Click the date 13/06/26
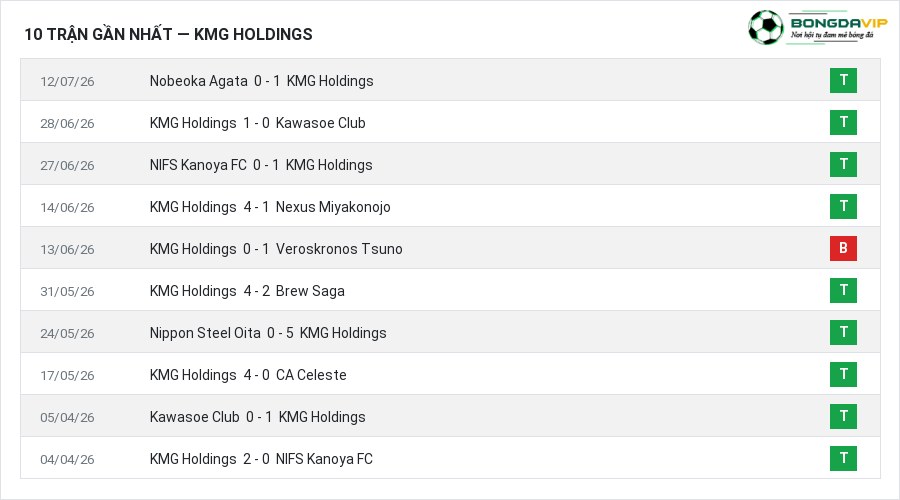Image resolution: width=900 pixels, height=500 pixels. 67,250
